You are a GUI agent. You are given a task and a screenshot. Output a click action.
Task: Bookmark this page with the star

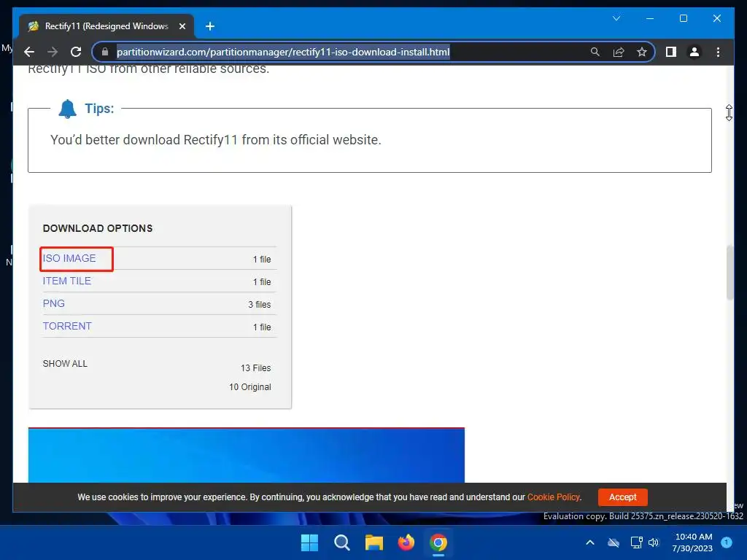(x=642, y=52)
